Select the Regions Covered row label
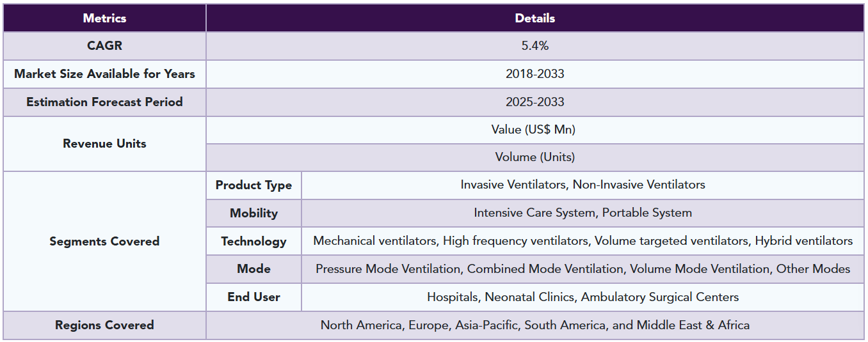Viewport: 868px width, 342px height. tap(104, 325)
